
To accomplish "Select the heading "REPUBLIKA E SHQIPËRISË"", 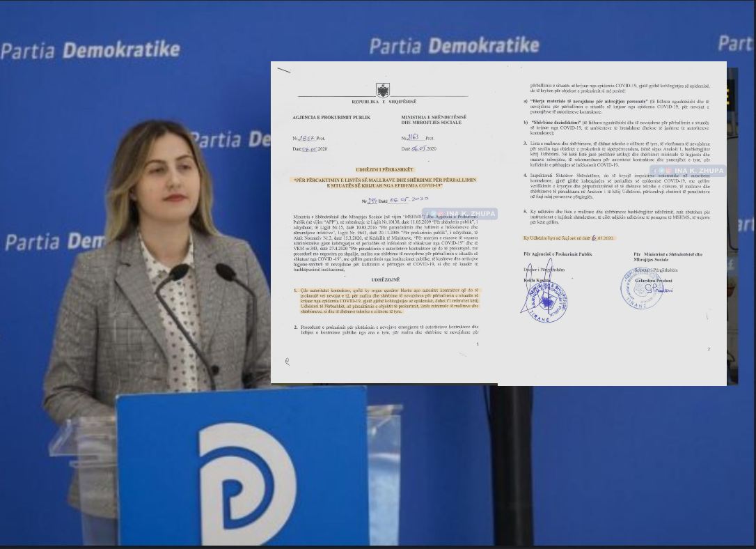I will pyautogui.click(x=384, y=102).
